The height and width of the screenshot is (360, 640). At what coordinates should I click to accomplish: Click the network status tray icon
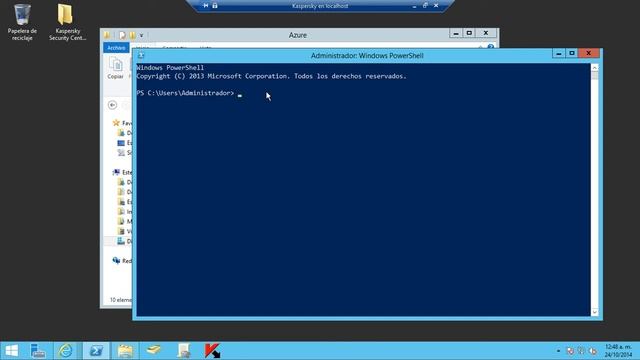point(581,351)
